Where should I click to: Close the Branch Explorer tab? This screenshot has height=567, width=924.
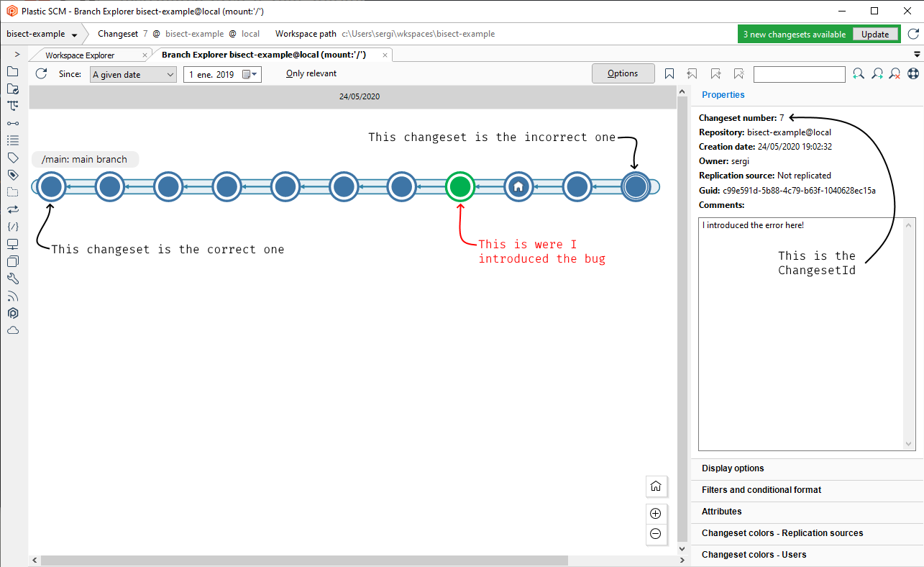[385, 55]
